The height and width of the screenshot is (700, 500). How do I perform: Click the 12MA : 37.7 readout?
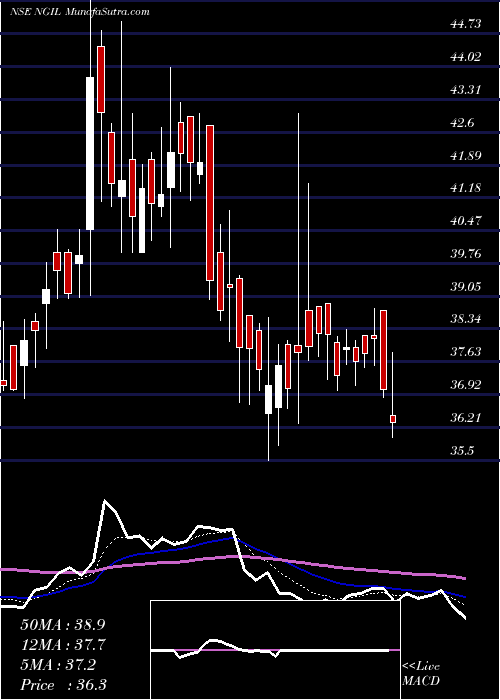coord(62,645)
